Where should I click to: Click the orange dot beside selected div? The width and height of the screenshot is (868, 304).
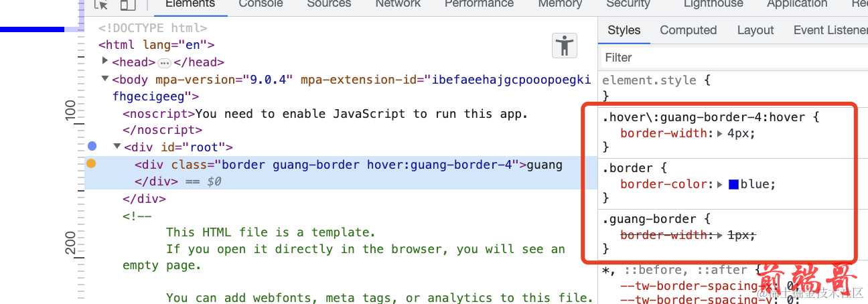pyautogui.click(x=92, y=163)
